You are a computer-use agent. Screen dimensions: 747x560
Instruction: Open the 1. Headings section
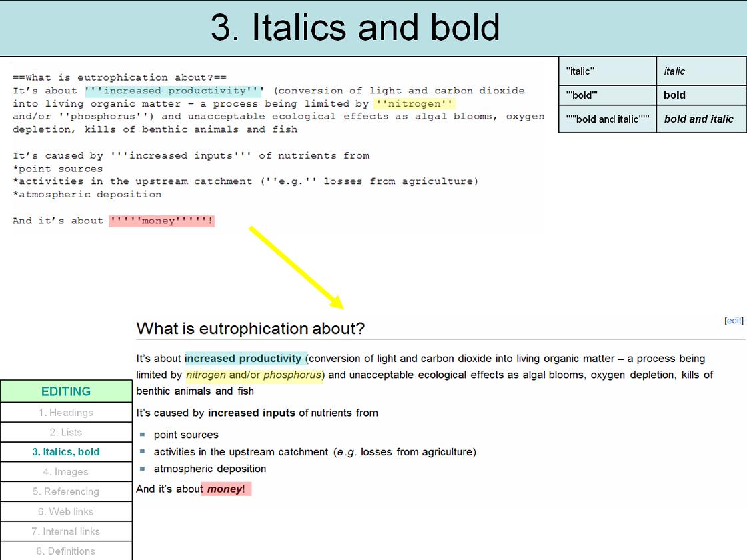click(66, 413)
